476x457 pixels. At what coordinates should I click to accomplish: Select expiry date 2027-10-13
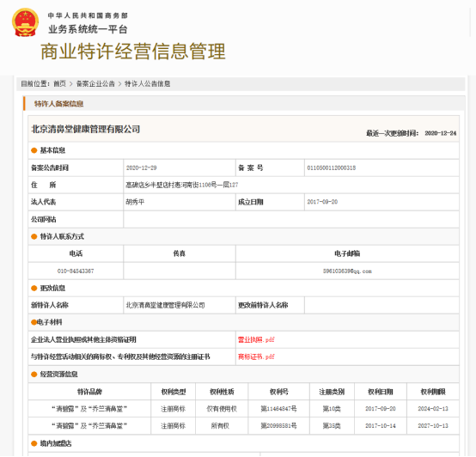pyautogui.click(x=433, y=426)
